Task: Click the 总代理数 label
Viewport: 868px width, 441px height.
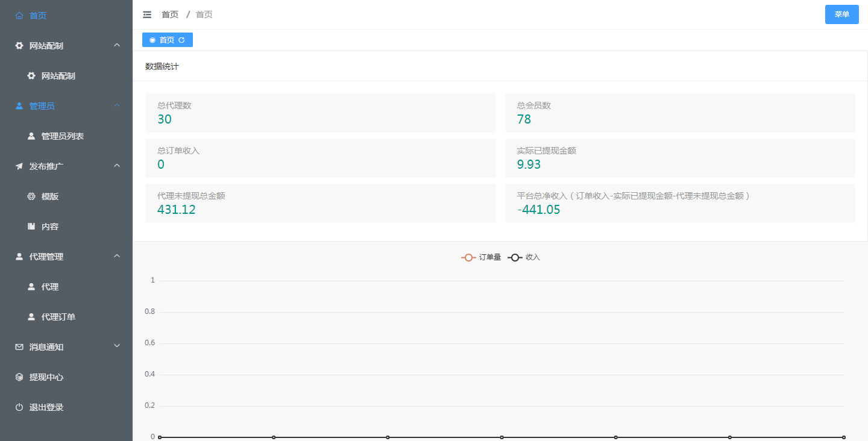Action: (x=174, y=105)
